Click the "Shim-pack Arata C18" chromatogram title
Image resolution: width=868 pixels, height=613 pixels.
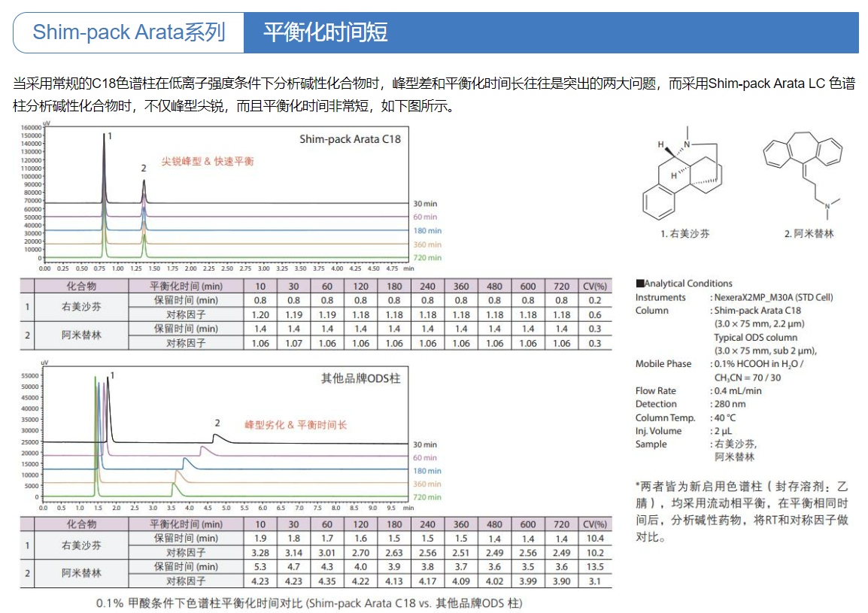pyautogui.click(x=350, y=139)
